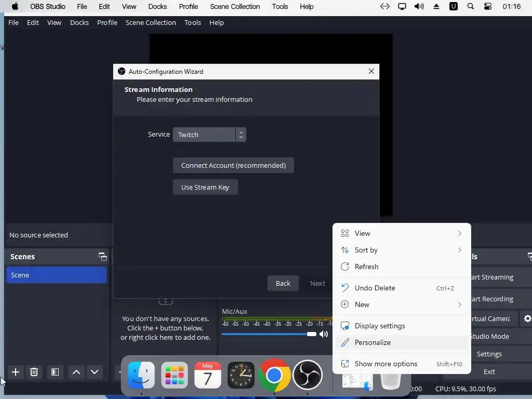Open the macOS menu bar Tools menu

tap(280, 6)
